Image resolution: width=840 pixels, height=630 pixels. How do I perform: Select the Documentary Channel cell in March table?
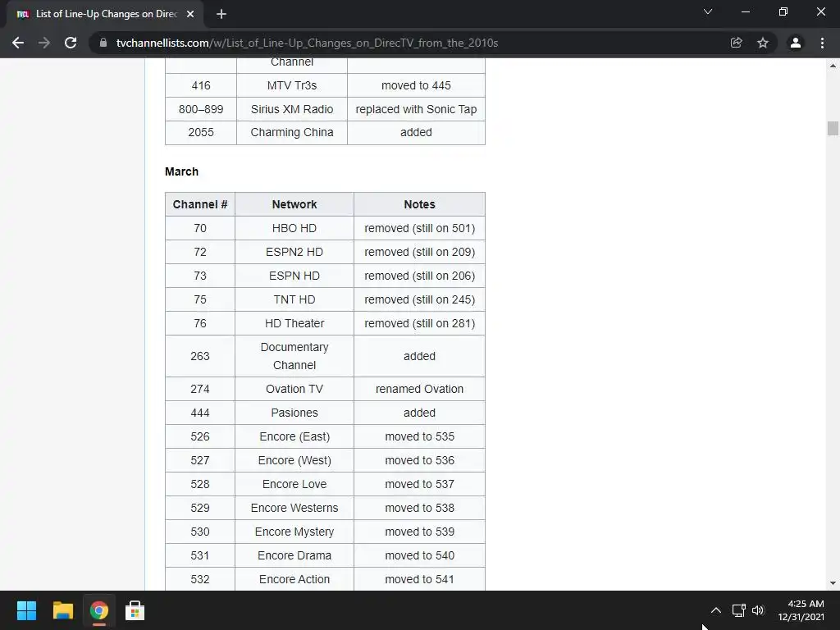click(x=294, y=356)
